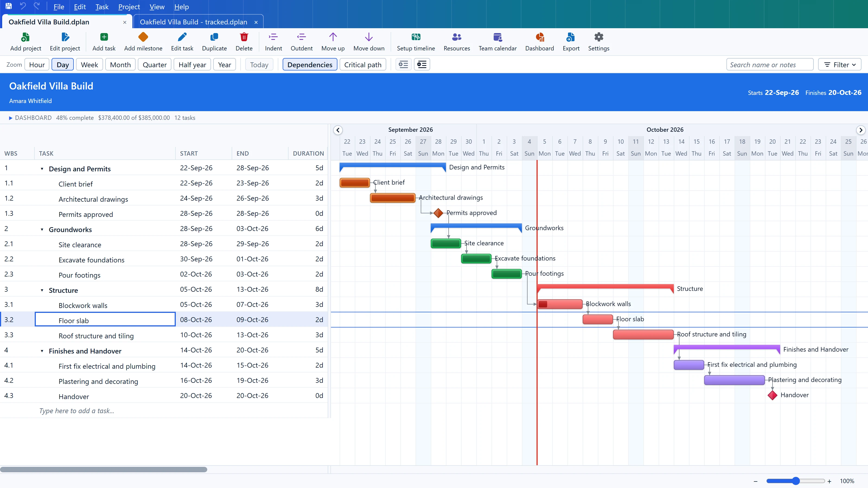
Task: Set zoom level to Month
Action: coord(120,65)
